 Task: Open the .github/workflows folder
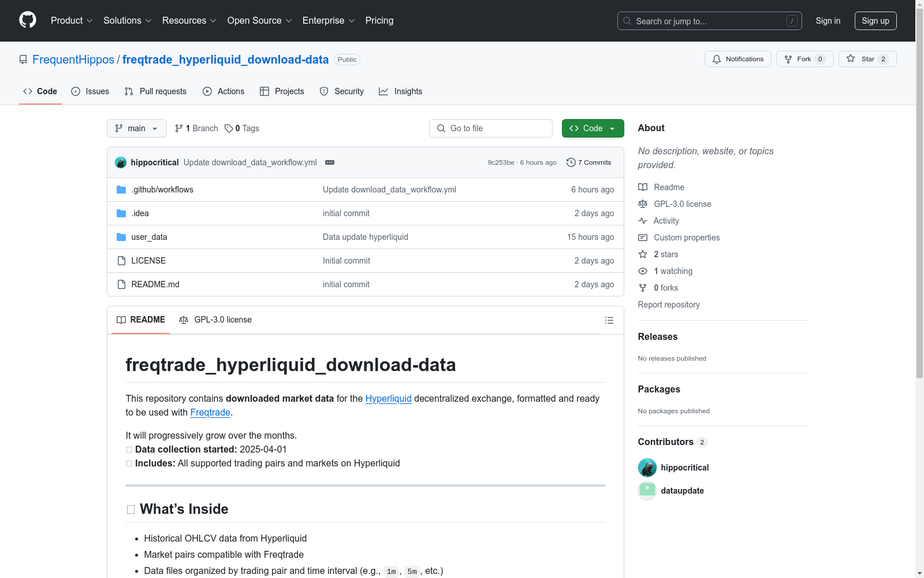[162, 190]
